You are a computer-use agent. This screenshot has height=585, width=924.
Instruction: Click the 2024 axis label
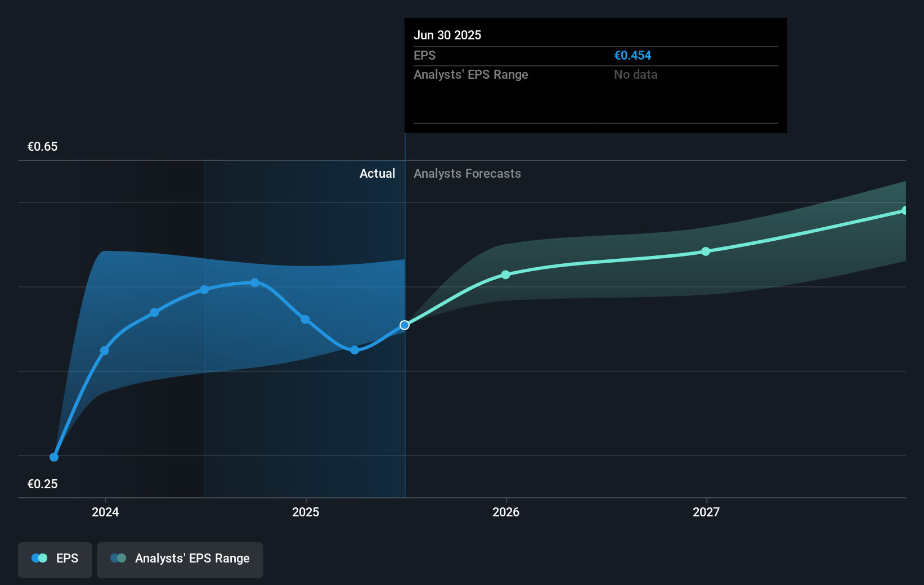105,512
